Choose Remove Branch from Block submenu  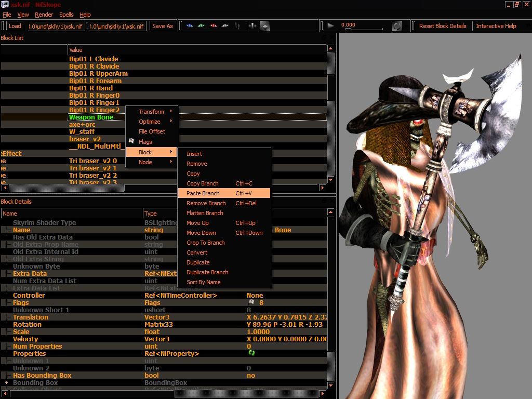click(x=224, y=203)
